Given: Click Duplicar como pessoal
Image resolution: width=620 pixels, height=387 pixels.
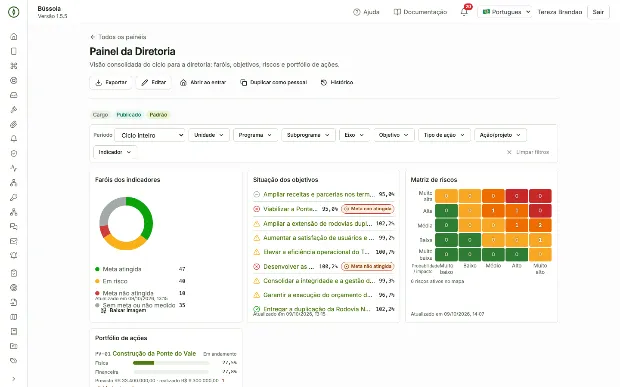Looking at the screenshot, I should pos(274,83).
